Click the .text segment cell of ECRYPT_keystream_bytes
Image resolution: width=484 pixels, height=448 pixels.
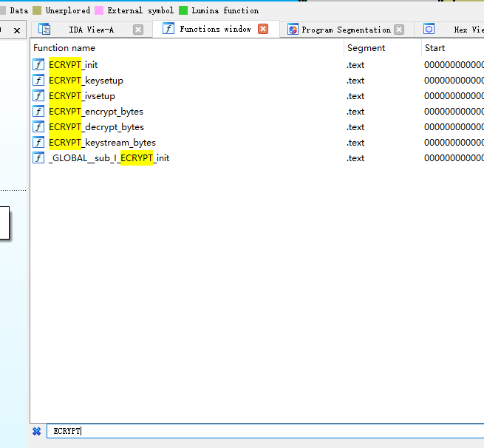coord(355,143)
